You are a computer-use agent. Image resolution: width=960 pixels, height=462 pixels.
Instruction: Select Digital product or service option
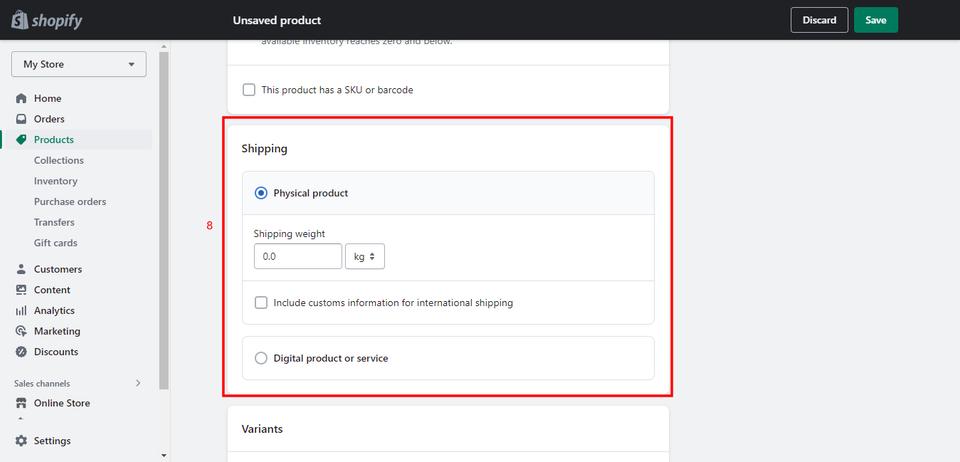(261, 359)
